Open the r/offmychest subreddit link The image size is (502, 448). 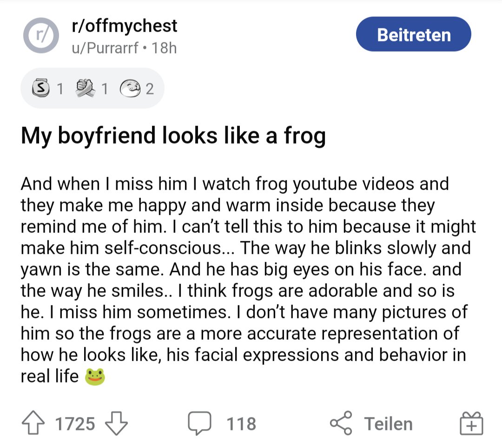pos(125,26)
